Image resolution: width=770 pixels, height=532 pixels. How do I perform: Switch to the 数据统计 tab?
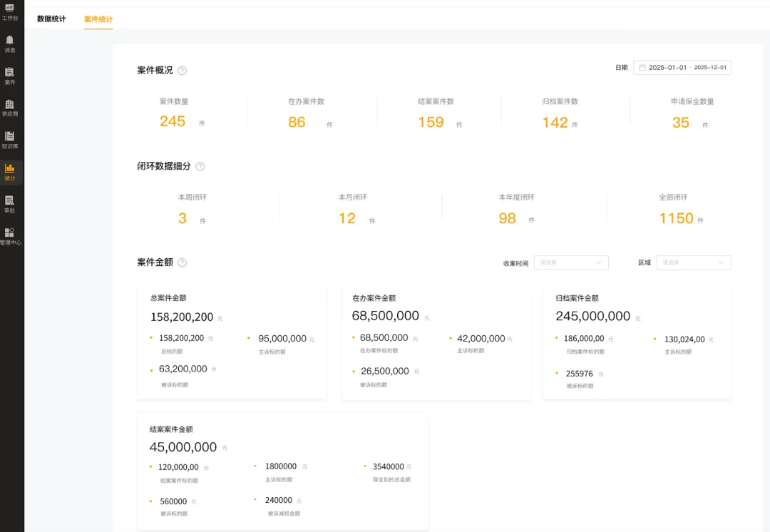[x=51, y=19]
